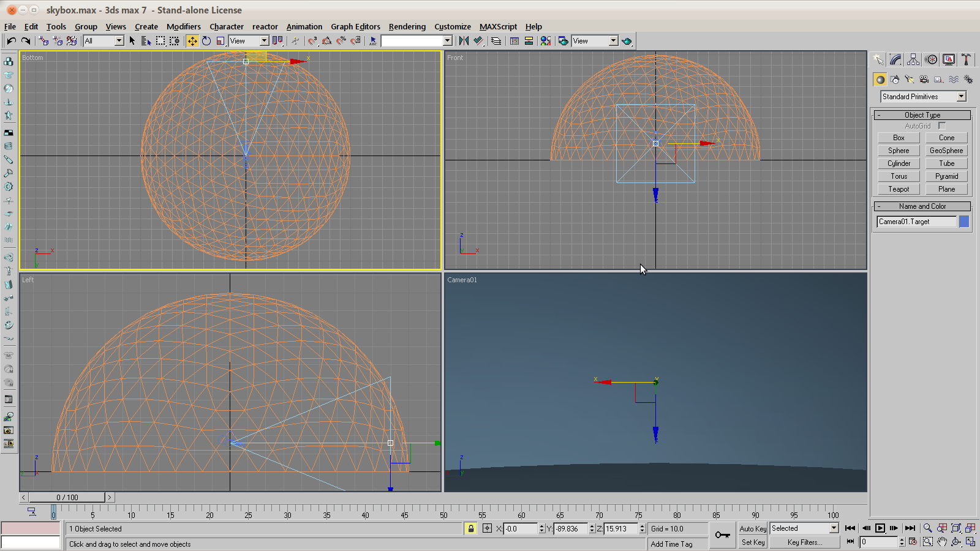
Task: Open the Utilities hammer panel tab
Action: 966,59
